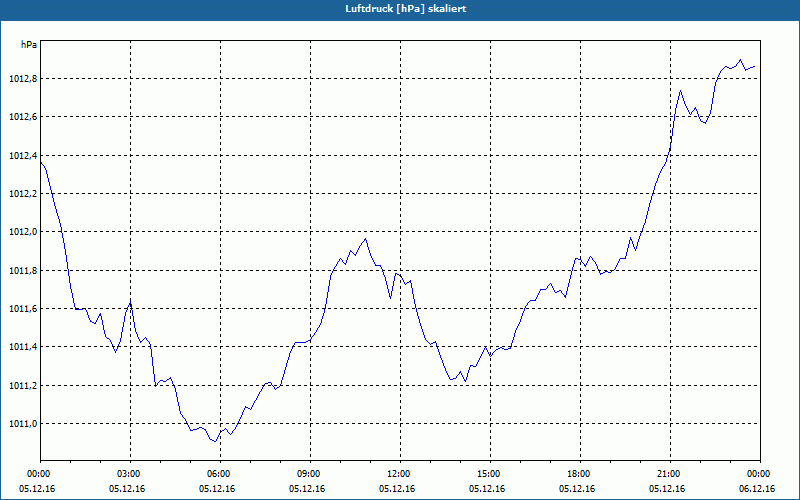Select the 12:00 time axis label
The image size is (800, 500).
point(398,474)
